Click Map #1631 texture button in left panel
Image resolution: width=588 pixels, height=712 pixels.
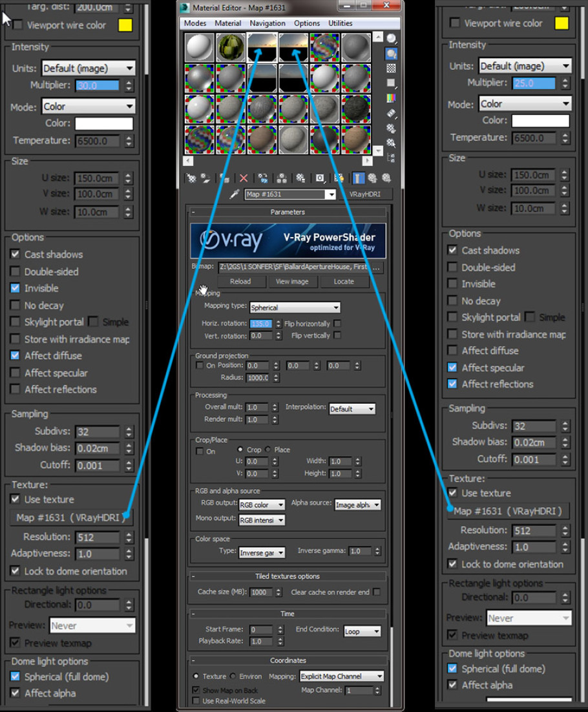coord(70,518)
